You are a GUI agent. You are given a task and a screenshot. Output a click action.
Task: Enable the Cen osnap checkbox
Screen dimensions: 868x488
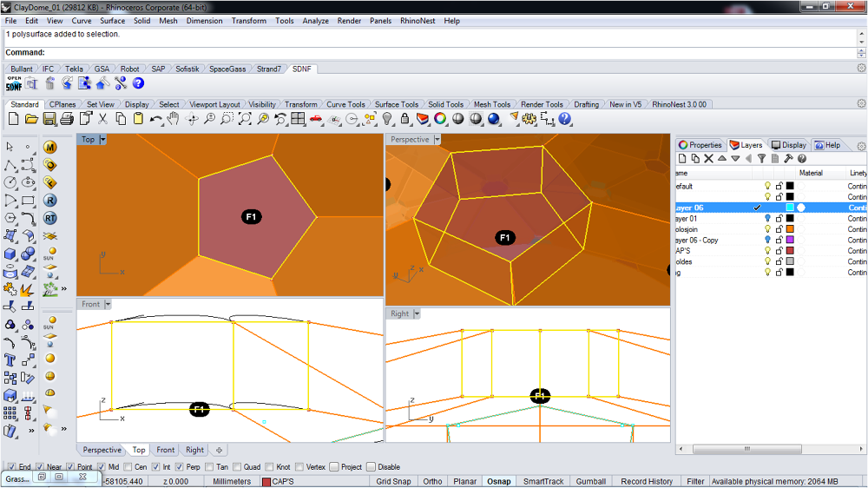128,467
